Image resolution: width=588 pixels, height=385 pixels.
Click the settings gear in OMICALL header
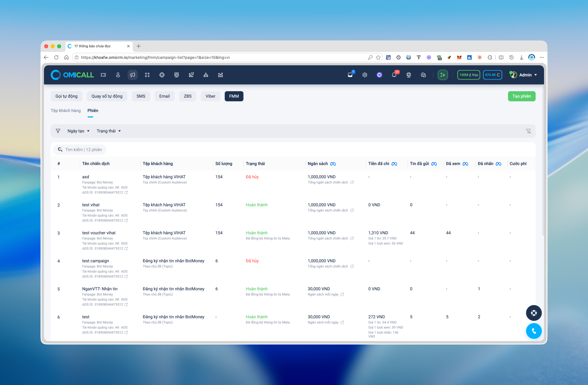(x=365, y=75)
